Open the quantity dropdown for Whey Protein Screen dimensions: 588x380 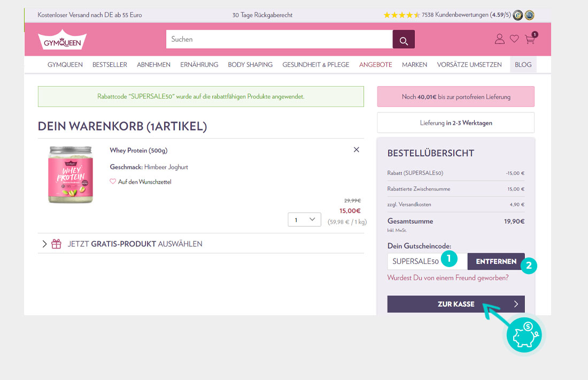click(x=304, y=219)
